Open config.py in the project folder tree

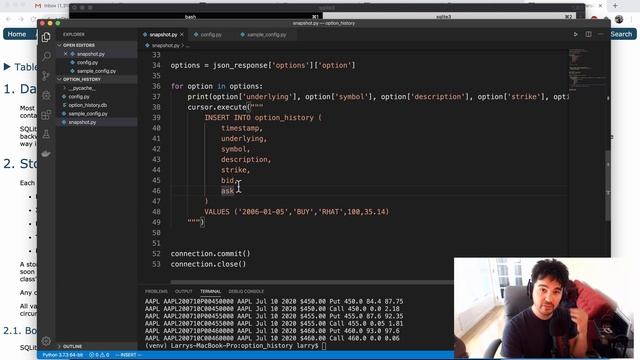(79, 97)
